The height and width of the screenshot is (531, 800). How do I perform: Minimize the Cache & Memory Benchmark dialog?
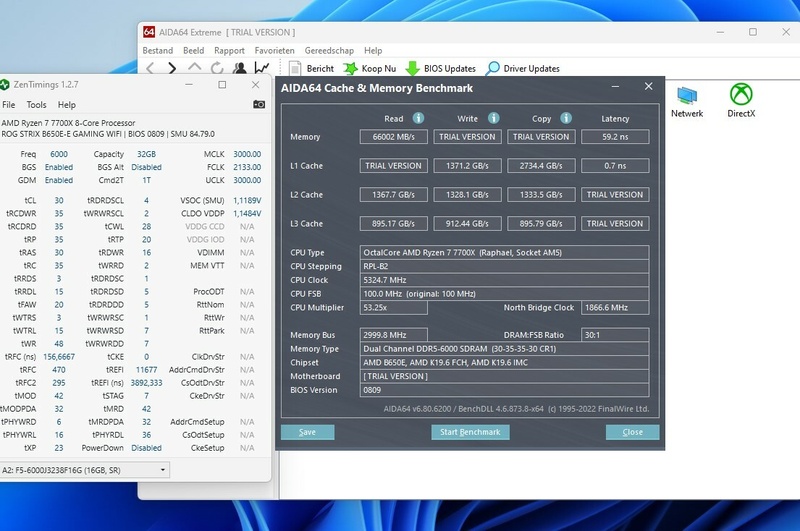tap(615, 87)
